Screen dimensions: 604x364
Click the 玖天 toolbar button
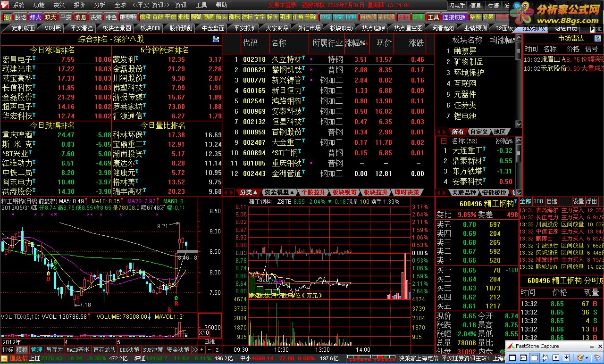pyautogui.click(x=50, y=17)
